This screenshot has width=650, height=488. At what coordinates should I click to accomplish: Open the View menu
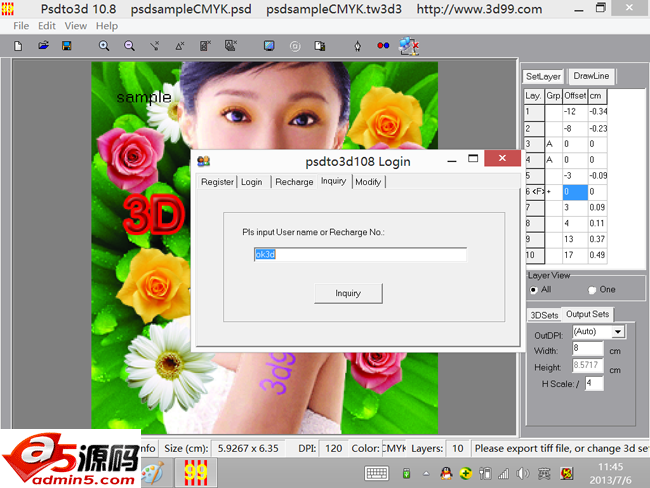click(x=75, y=26)
